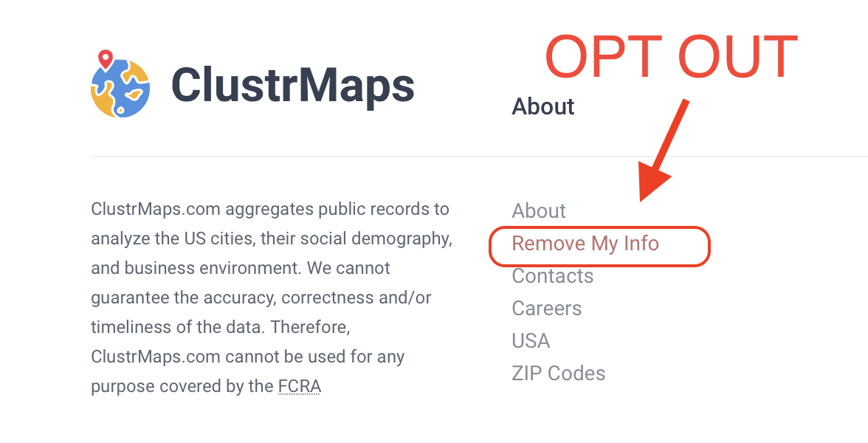Click the underlined FCRA abbreviation
The width and height of the screenshot is (868, 443).
coord(299,386)
